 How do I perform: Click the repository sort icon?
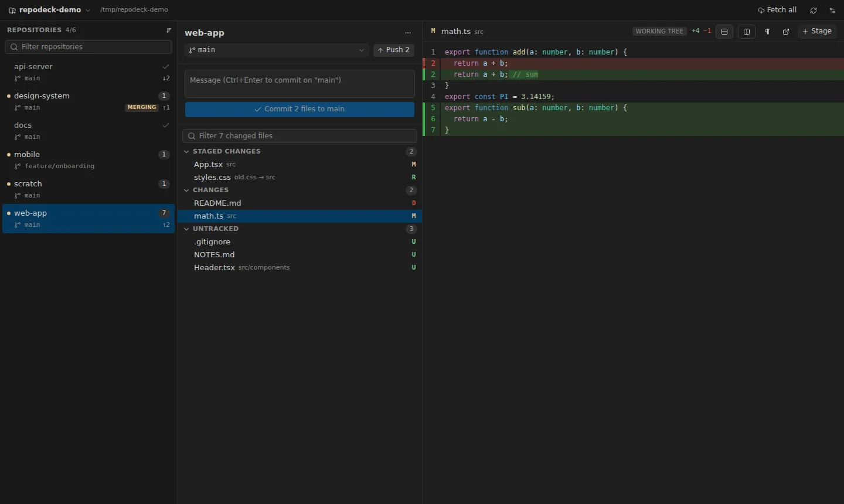click(x=169, y=30)
